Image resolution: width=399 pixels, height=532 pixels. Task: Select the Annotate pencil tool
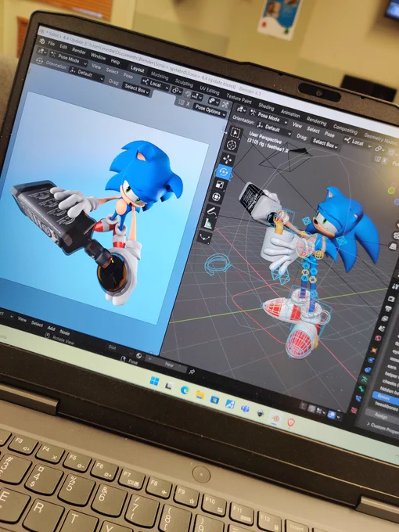(212, 211)
